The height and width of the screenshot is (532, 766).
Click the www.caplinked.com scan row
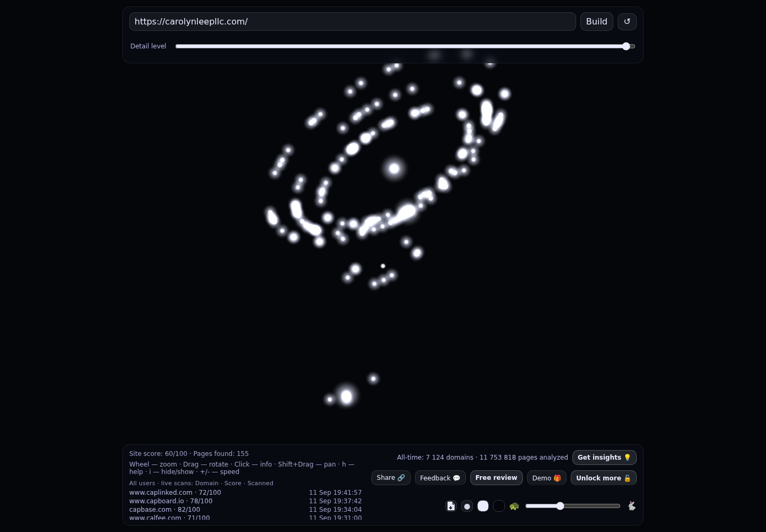[x=245, y=493]
